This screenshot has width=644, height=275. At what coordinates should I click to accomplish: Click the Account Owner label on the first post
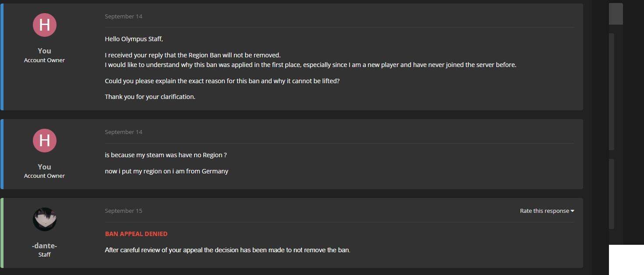(44, 60)
